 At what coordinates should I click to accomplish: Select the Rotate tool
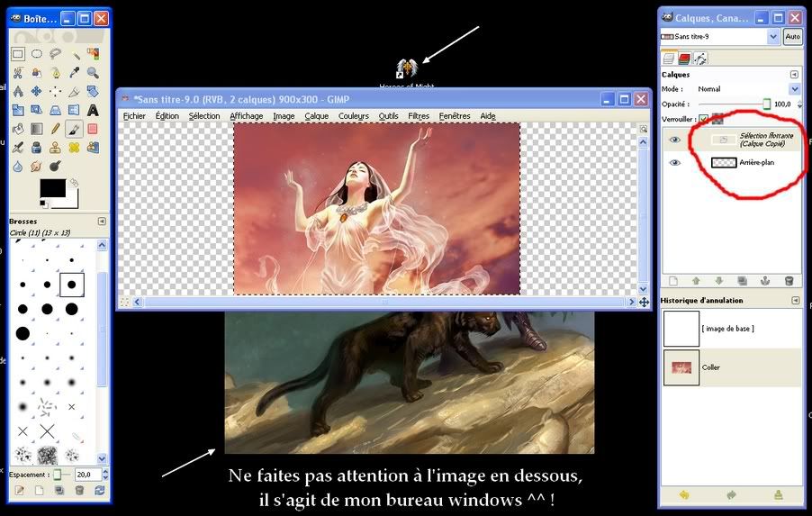pyautogui.click(x=93, y=91)
